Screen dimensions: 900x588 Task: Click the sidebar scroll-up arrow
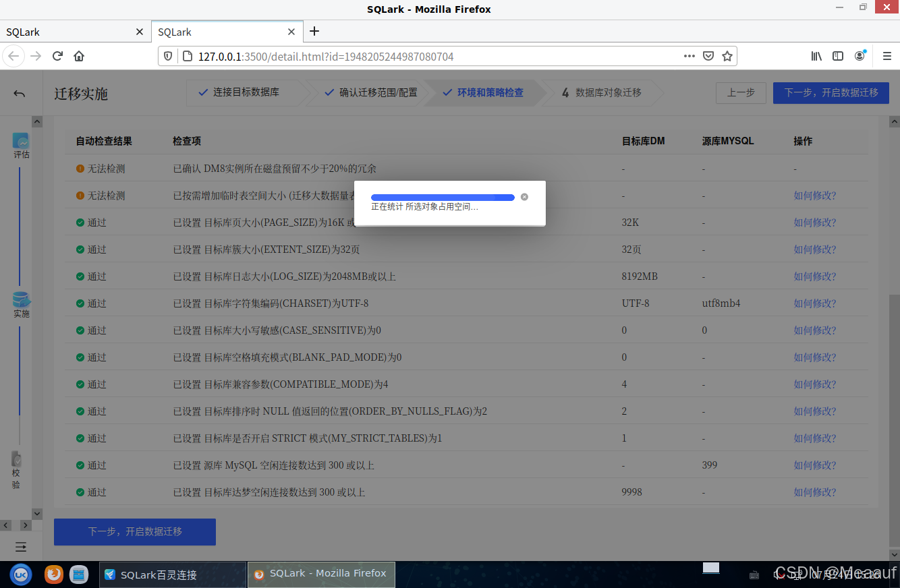coord(37,122)
